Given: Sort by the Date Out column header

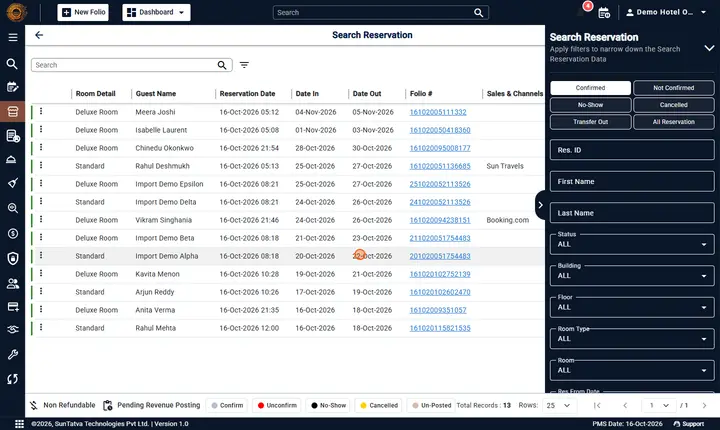Looking at the screenshot, I should tap(367, 94).
